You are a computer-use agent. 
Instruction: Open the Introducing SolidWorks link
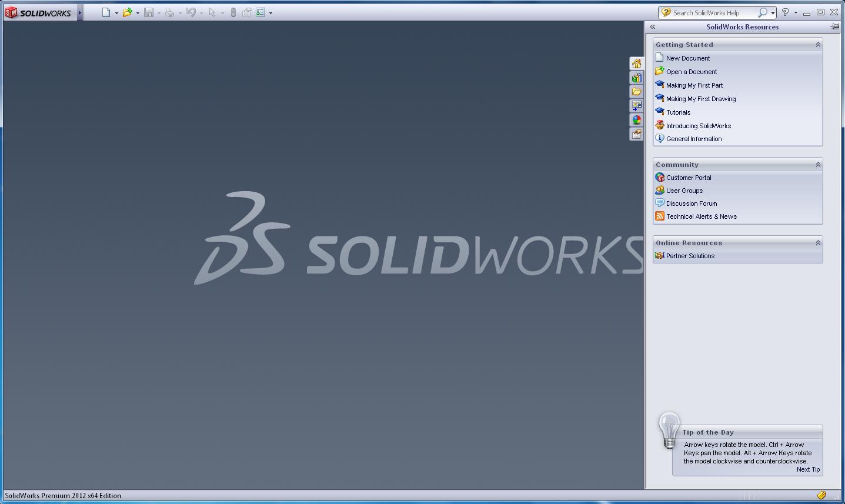point(699,126)
